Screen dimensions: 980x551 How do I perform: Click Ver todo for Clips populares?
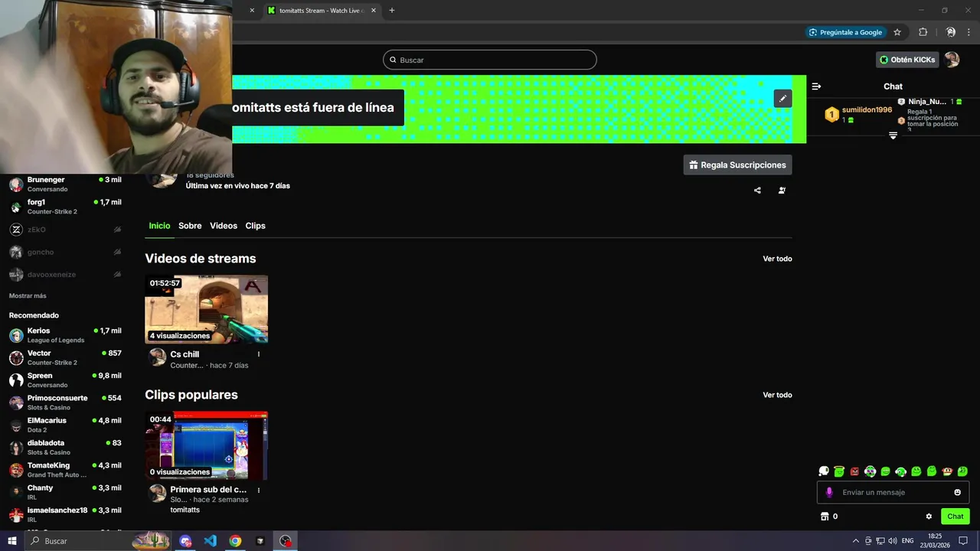pos(777,395)
